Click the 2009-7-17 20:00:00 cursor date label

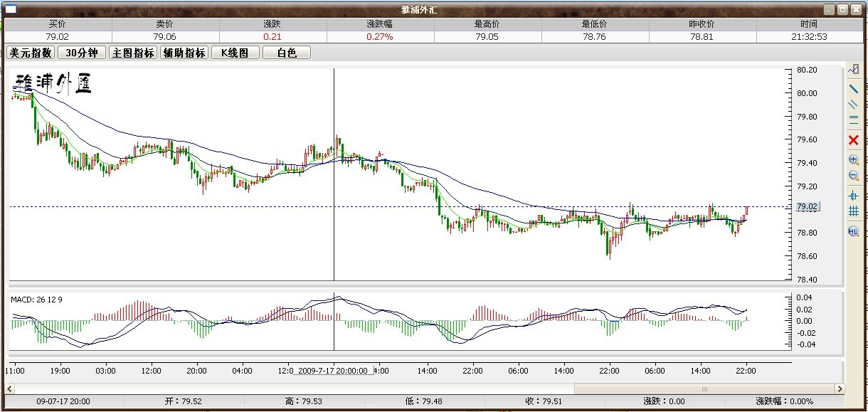coord(333,371)
